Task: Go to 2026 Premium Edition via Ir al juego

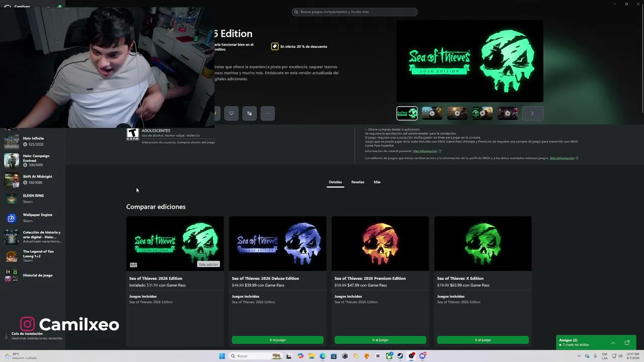Action: tap(380, 340)
